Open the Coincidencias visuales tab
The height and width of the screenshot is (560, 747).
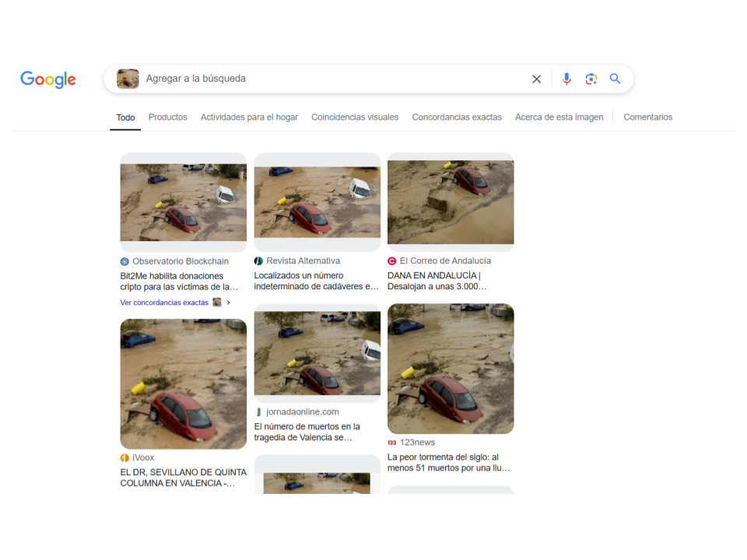pyautogui.click(x=355, y=117)
